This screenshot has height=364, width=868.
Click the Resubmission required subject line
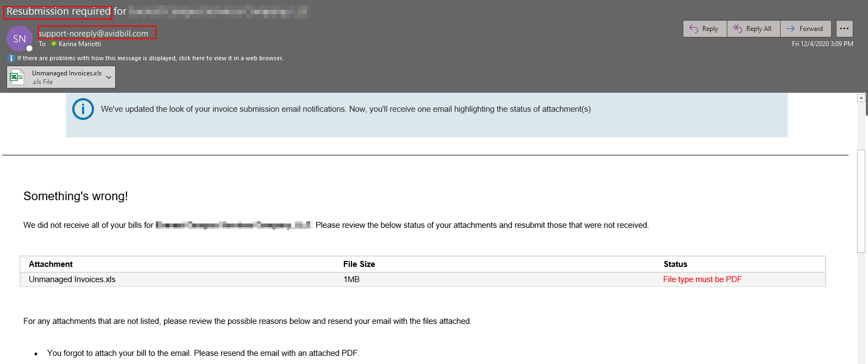click(x=58, y=11)
